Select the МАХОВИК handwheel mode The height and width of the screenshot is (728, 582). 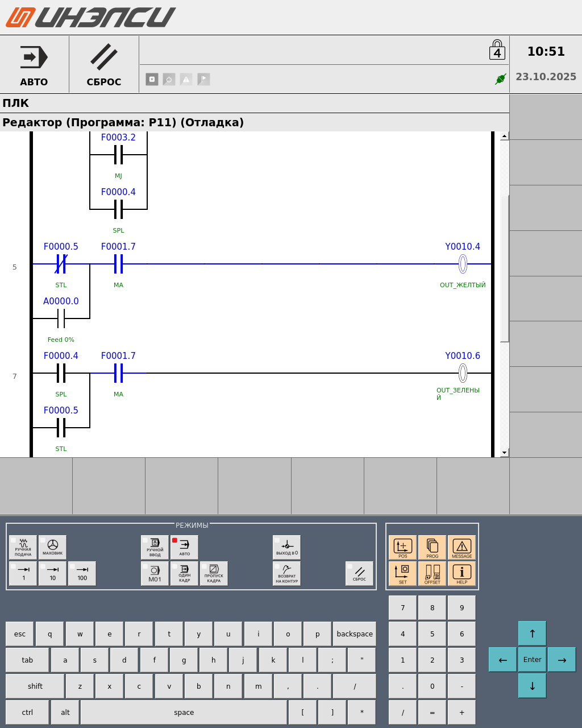pos(52,547)
